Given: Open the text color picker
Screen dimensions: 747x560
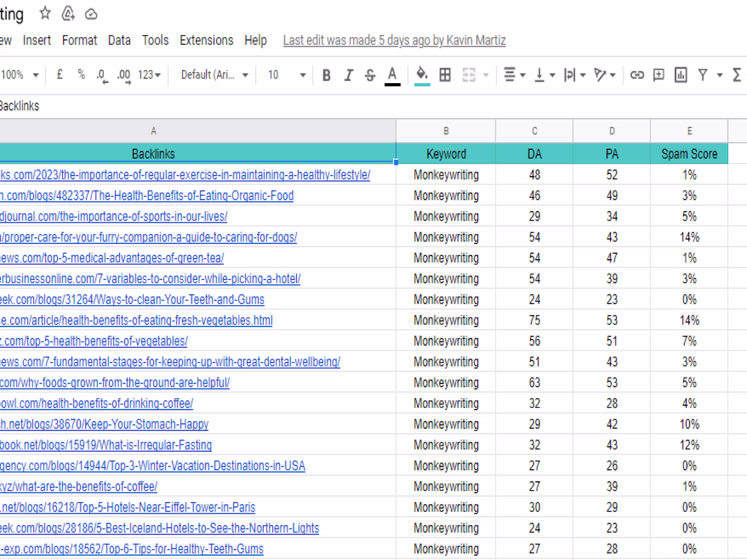Looking at the screenshot, I should click(x=392, y=76).
